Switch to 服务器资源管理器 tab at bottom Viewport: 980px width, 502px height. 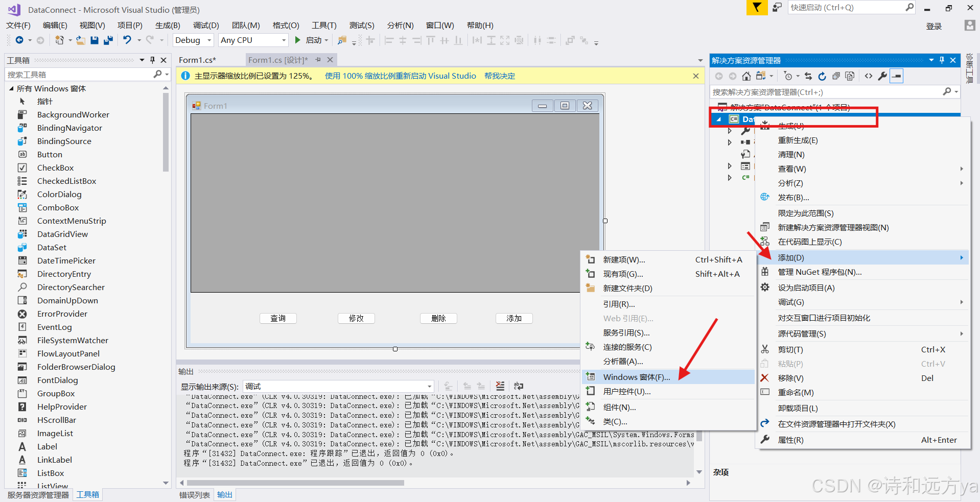tap(38, 495)
